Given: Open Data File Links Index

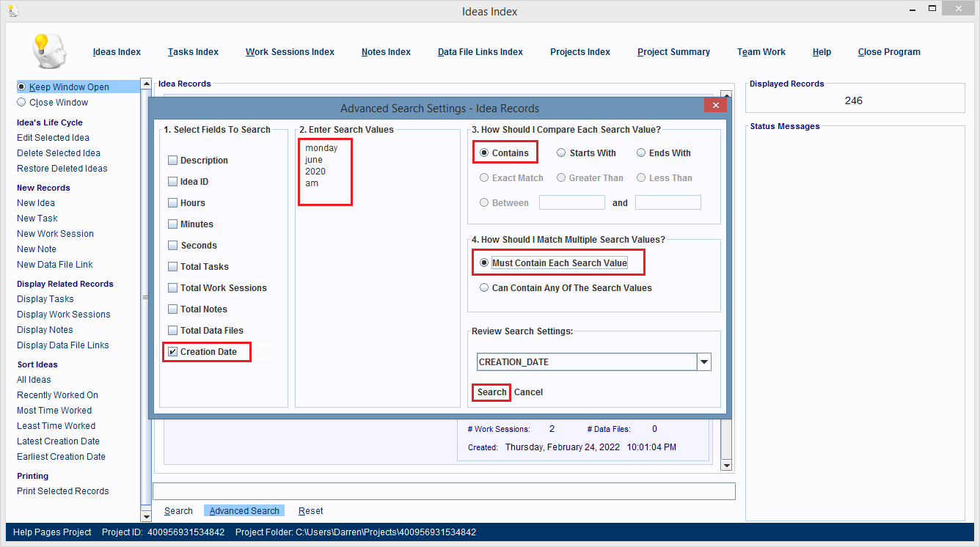Looking at the screenshot, I should (480, 52).
